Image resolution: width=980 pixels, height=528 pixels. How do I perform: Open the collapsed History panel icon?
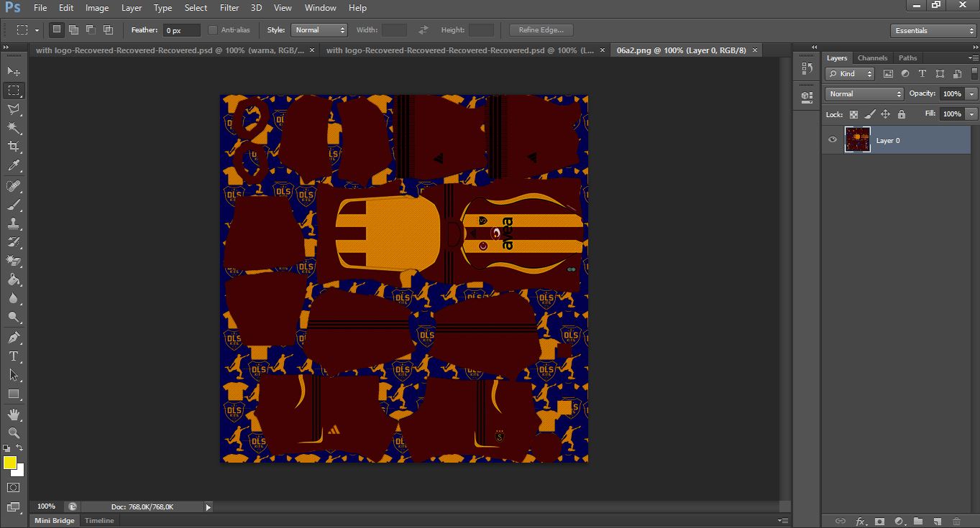click(807, 69)
